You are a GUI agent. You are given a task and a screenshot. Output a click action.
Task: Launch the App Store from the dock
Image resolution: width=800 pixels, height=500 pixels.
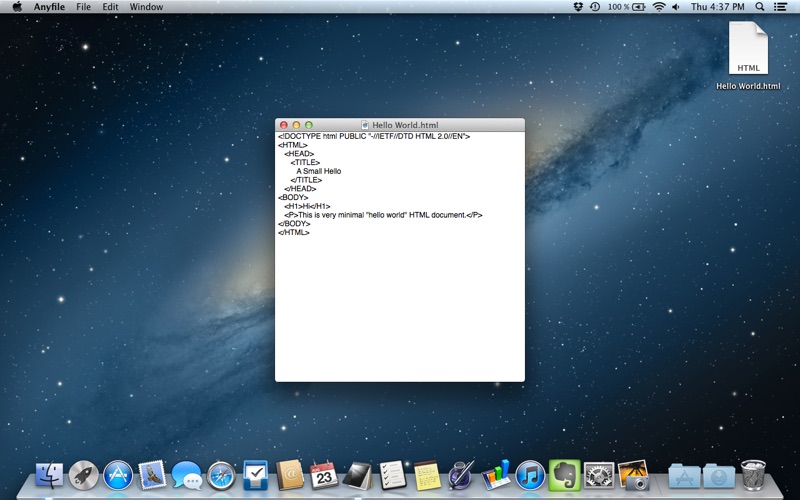coord(118,475)
